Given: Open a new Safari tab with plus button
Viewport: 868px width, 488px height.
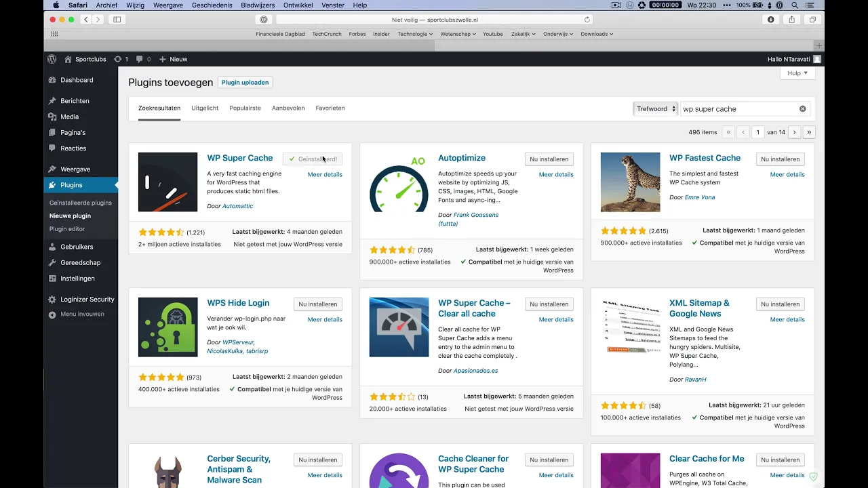Looking at the screenshot, I should [x=819, y=45].
